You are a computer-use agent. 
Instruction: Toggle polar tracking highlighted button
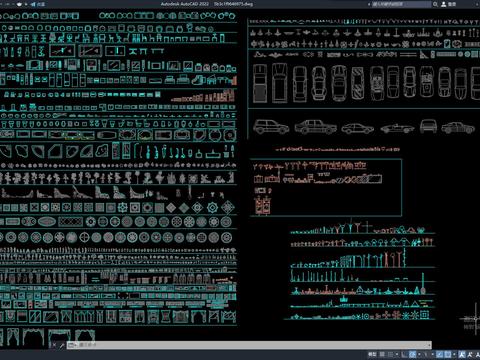click(x=412, y=354)
